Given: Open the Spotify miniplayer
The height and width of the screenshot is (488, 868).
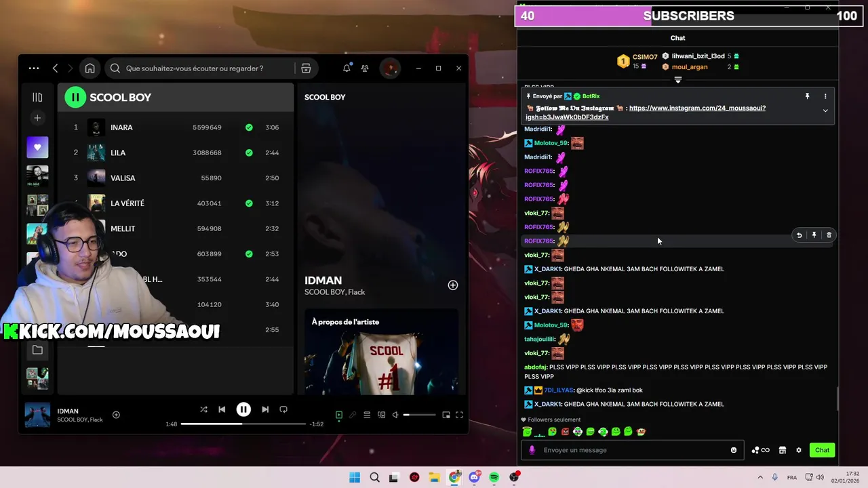Looking at the screenshot, I should coord(446,415).
